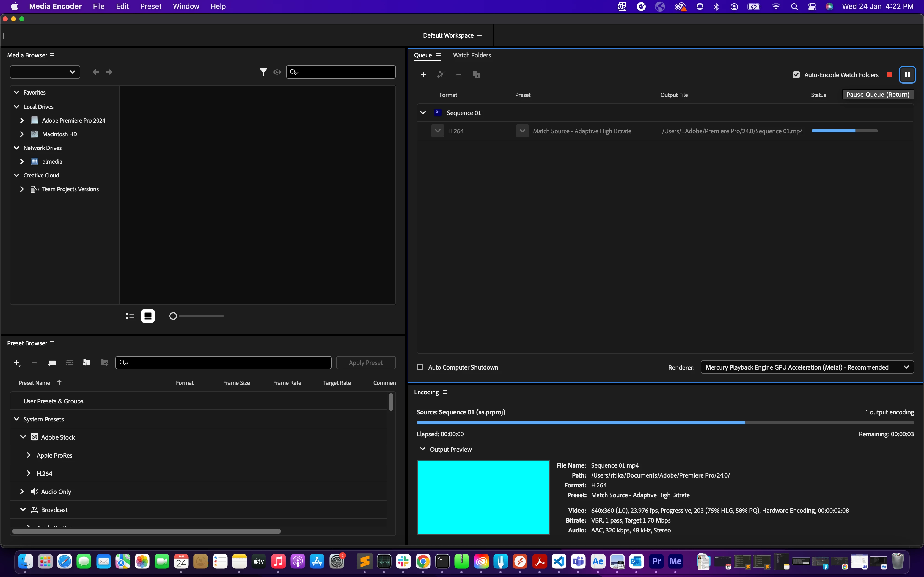This screenshot has height=577, width=924.
Task: Click the Media Browser back arrow
Action: pos(95,72)
